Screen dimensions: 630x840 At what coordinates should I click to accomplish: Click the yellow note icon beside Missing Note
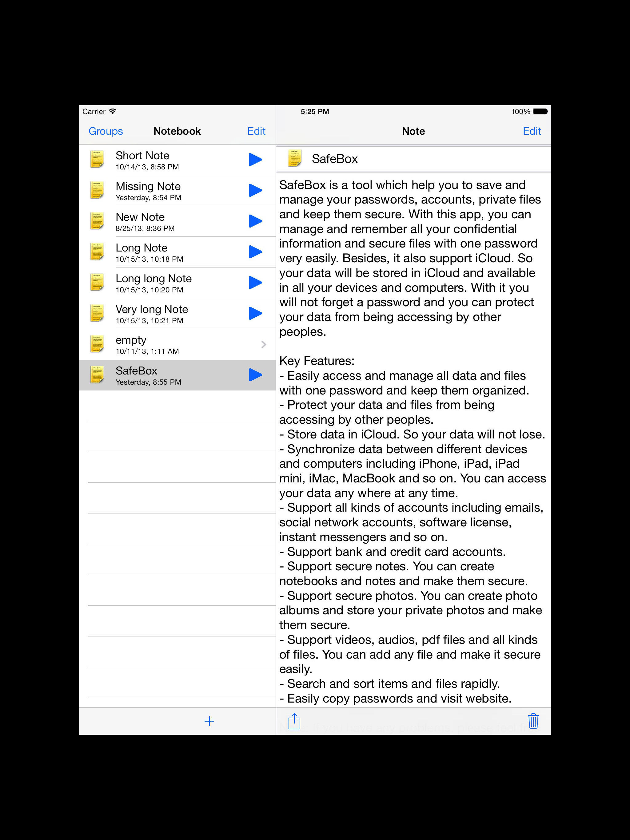point(97,190)
